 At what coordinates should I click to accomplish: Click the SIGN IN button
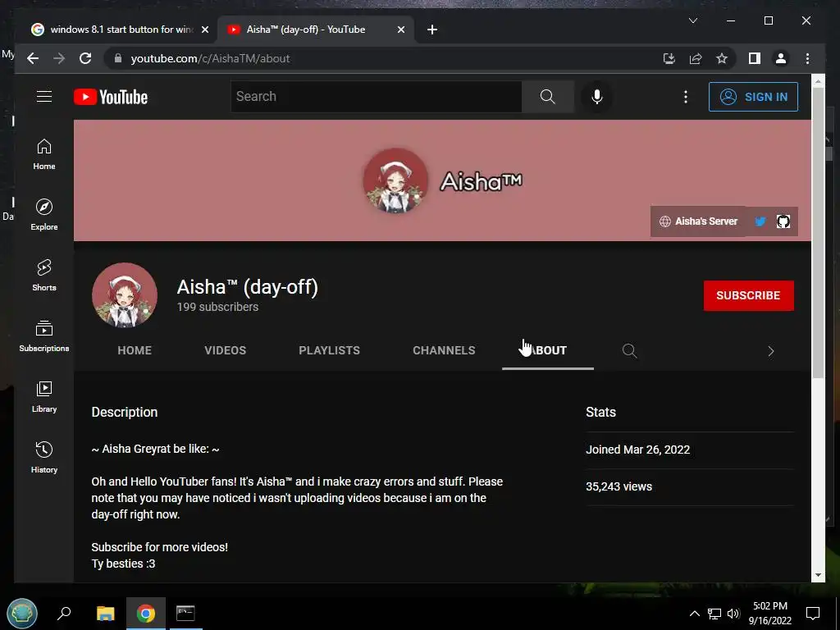click(753, 97)
